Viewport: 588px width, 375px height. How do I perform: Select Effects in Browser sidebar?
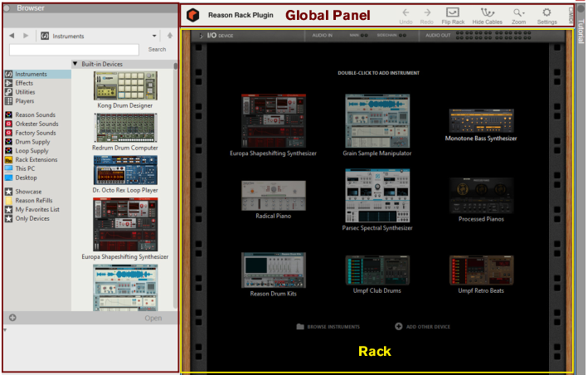[x=24, y=83]
